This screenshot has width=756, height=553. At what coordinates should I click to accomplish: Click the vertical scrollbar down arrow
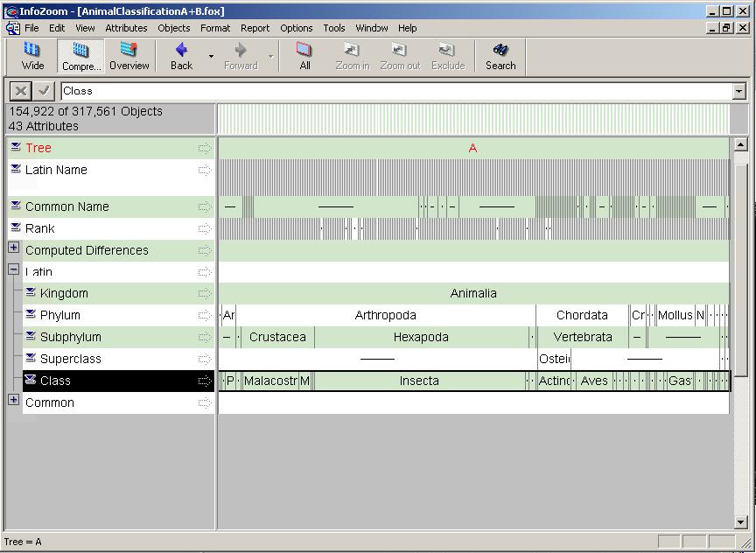click(740, 522)
